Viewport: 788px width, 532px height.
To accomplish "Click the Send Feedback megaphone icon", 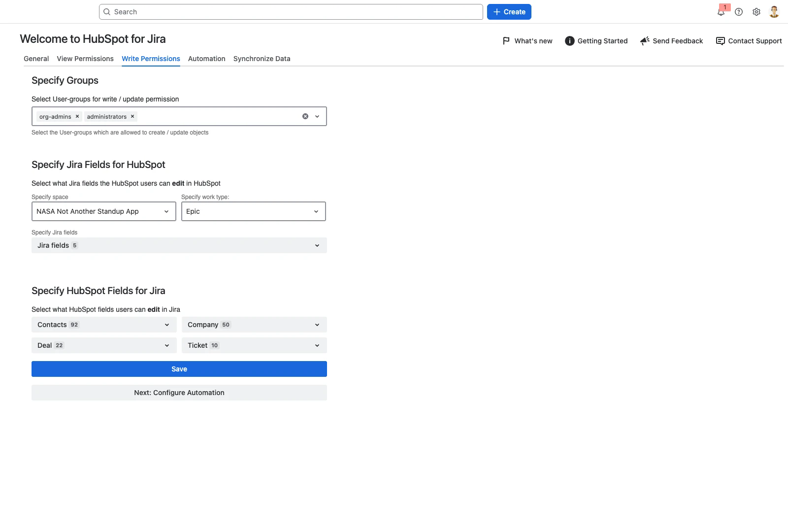I will (x=645, y=41).
